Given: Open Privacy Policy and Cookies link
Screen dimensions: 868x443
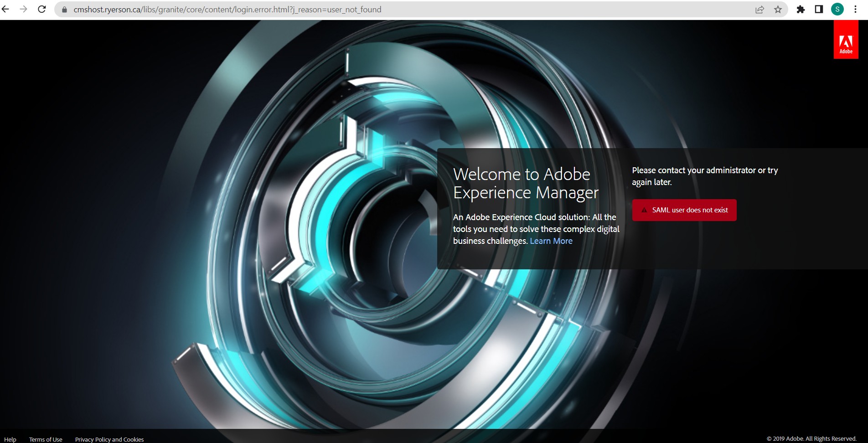Looking at the screenshot, I should click(109, 439).
